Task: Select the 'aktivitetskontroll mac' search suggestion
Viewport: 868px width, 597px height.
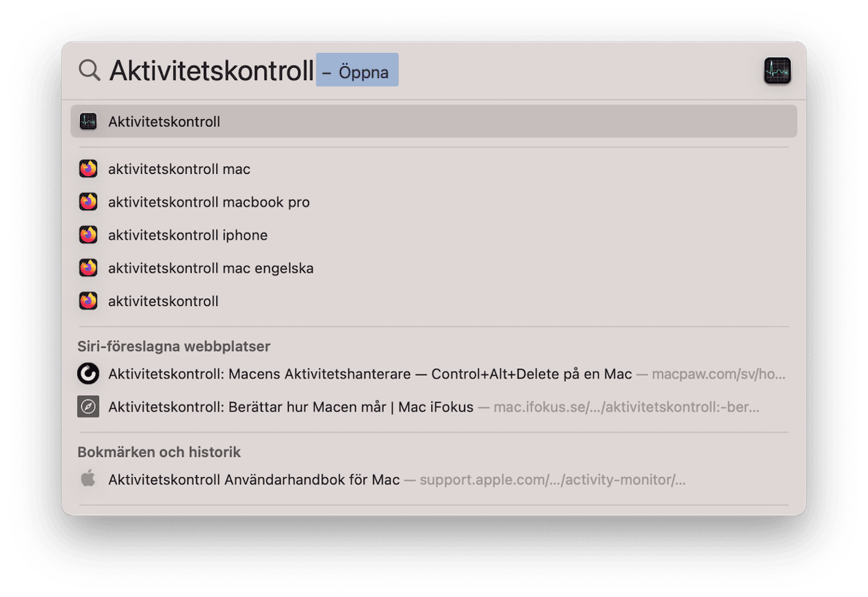Action: tap(179, 170)
